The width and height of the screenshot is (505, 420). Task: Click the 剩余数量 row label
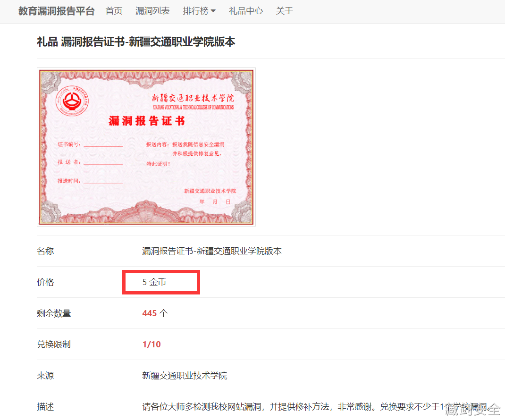54,313
